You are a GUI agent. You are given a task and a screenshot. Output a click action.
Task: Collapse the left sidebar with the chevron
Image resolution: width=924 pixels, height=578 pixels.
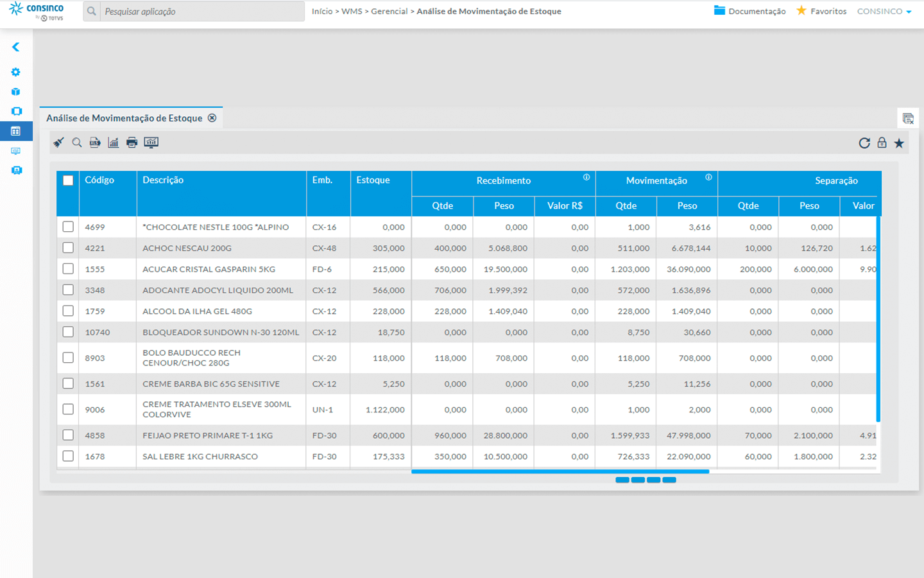click(x=16, y=47)
